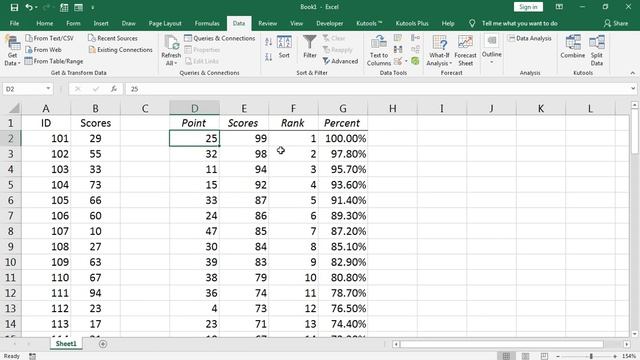The width and height of the screenshot is (640, 360).
Task: Zoom in with the plus button
Action: [x=615, y=356]
